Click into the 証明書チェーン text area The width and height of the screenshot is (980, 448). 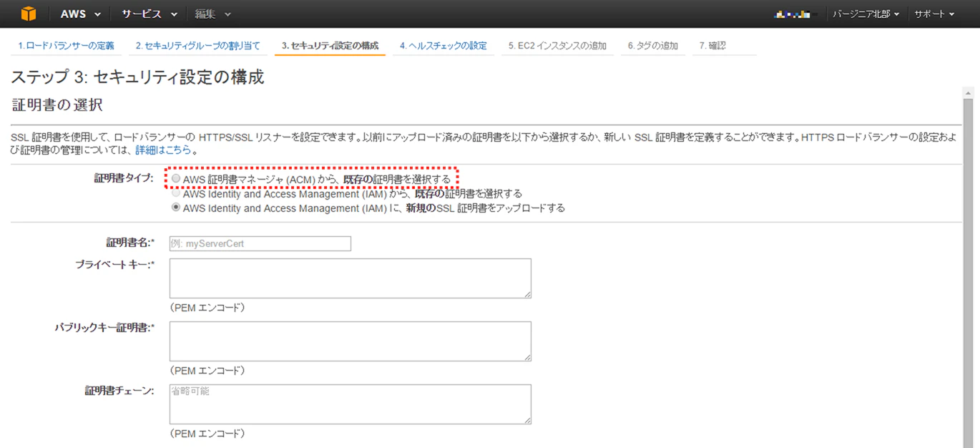pyautogui.click(x=351, y=404)
